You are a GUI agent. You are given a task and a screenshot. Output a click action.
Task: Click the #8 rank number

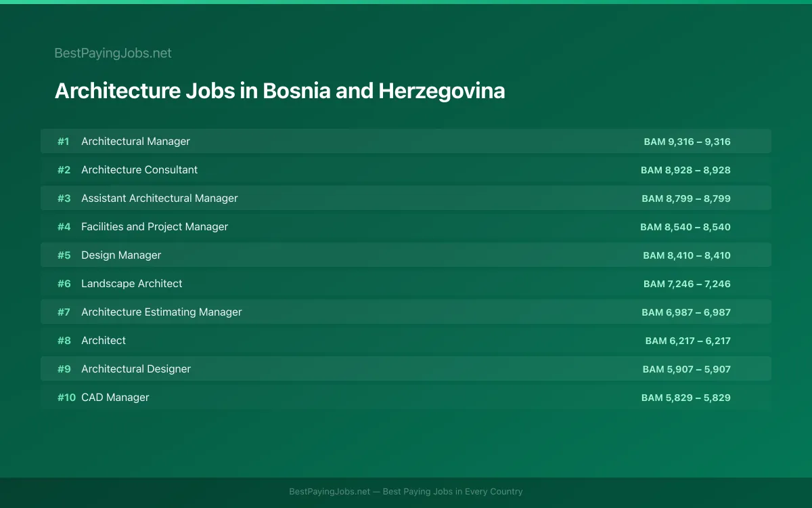64,341
